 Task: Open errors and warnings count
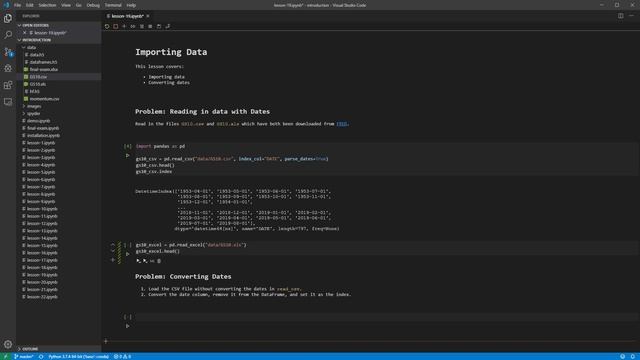pos(122,356)
